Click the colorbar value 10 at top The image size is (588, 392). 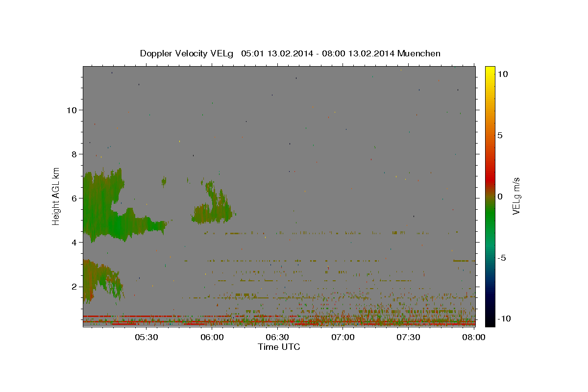(x=502, y=73)
